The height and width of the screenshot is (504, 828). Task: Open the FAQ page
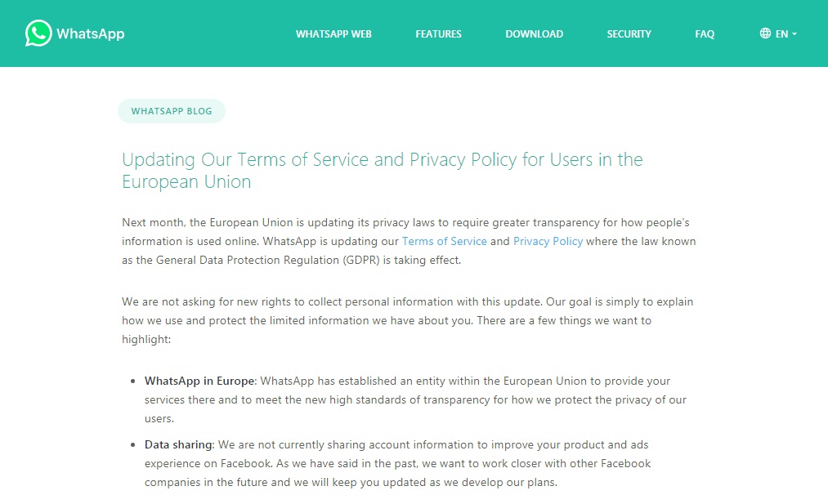coord(705,33)
